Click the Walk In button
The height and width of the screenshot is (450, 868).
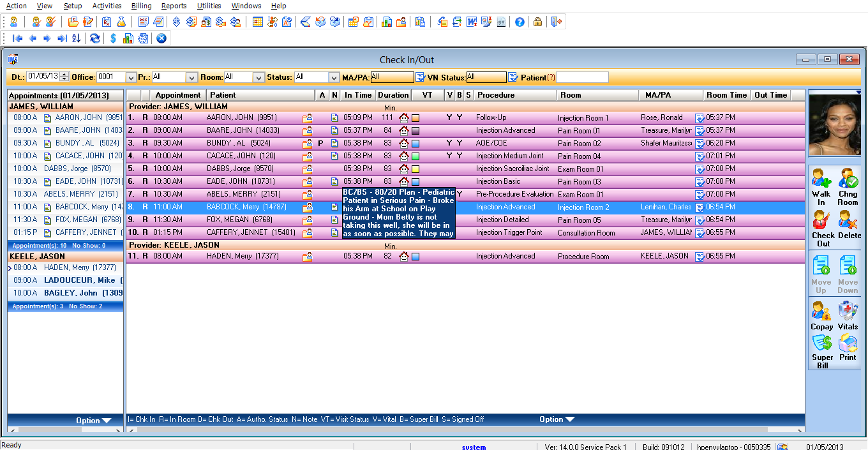click(x=821, y=186)
